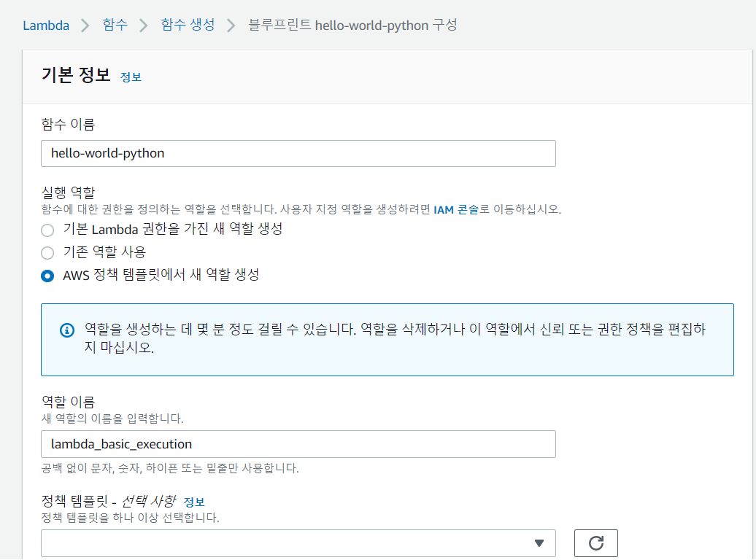Go to the 함수 breadcrumb link
This screenshot has height=560, width=756.
point(115,25)
